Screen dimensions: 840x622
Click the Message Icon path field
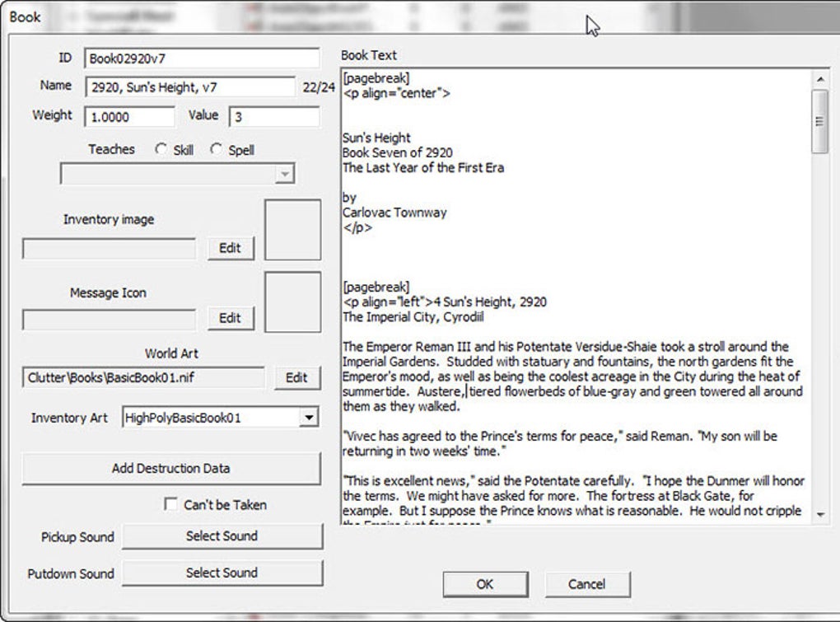pos(110,320)
